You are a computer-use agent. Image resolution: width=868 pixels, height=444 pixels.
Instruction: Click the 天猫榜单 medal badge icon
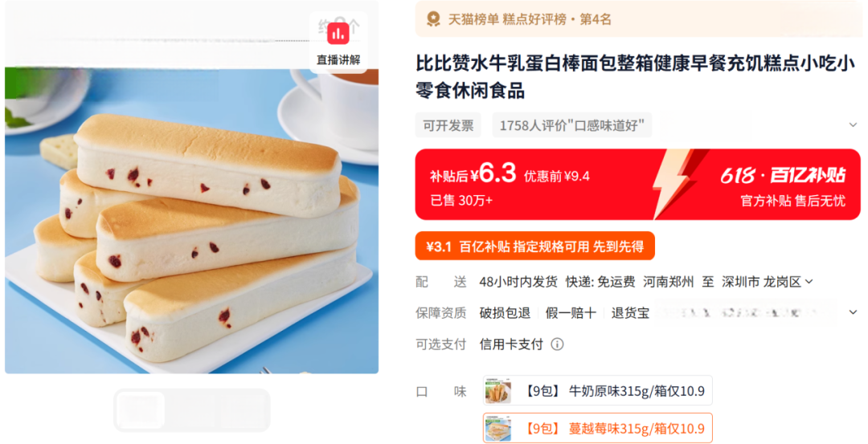433,19
